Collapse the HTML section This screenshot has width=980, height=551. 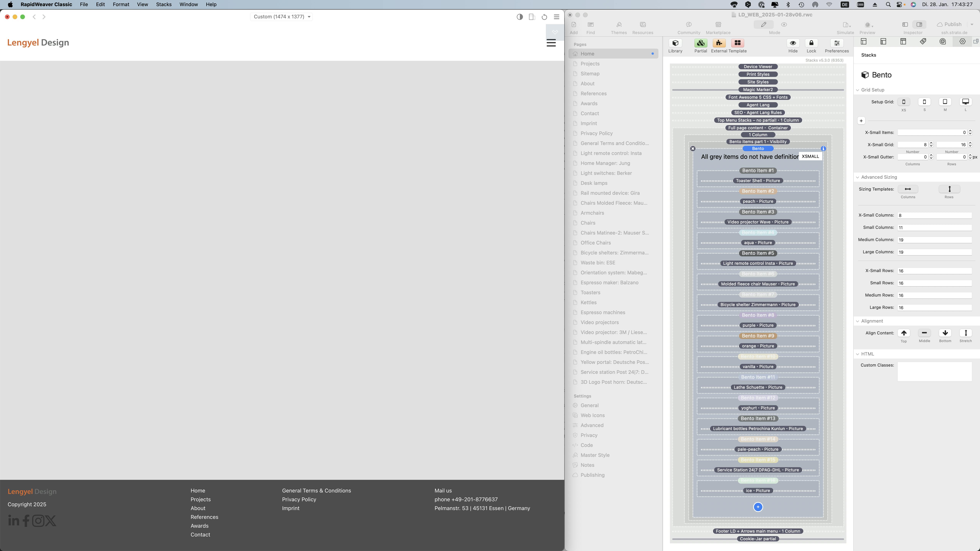(858, 354)
